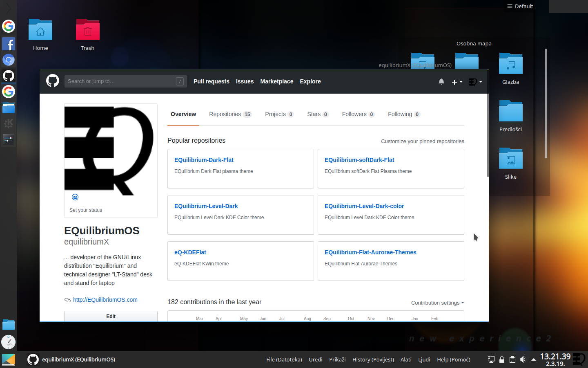Open the Ljudi menu
This screenshot has height=368, width=588.
[424, 359]
